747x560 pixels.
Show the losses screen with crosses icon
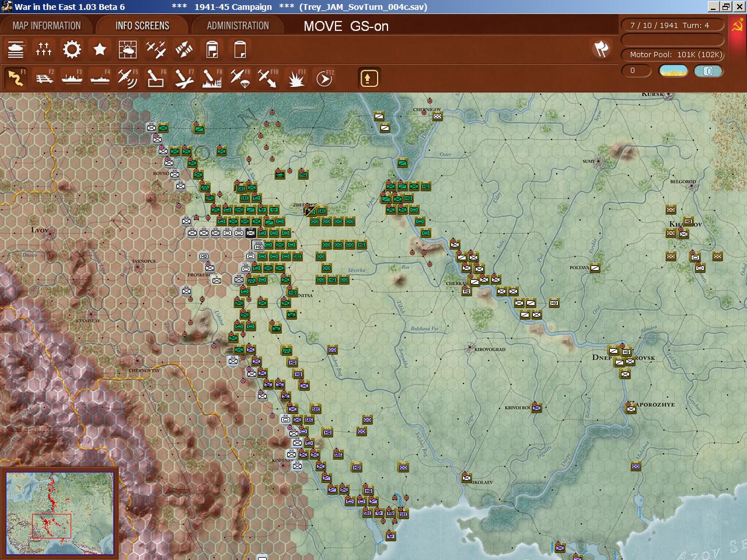click(x=44, y=50)
